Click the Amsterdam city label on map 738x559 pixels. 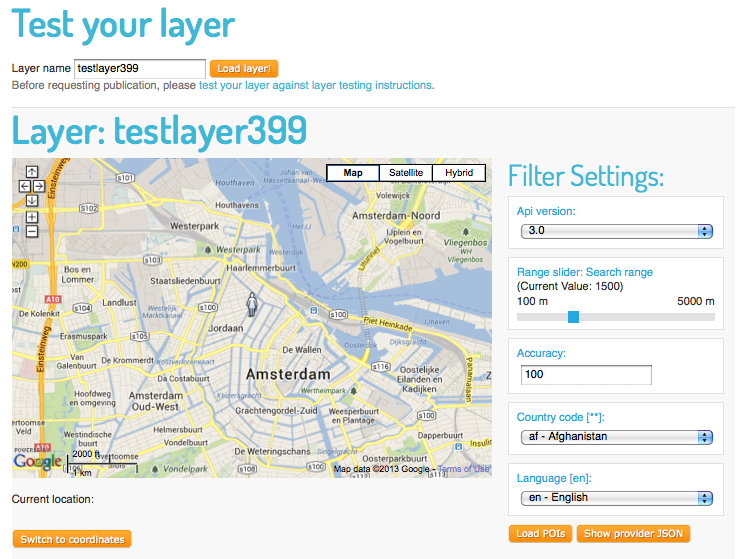point(288,375)
